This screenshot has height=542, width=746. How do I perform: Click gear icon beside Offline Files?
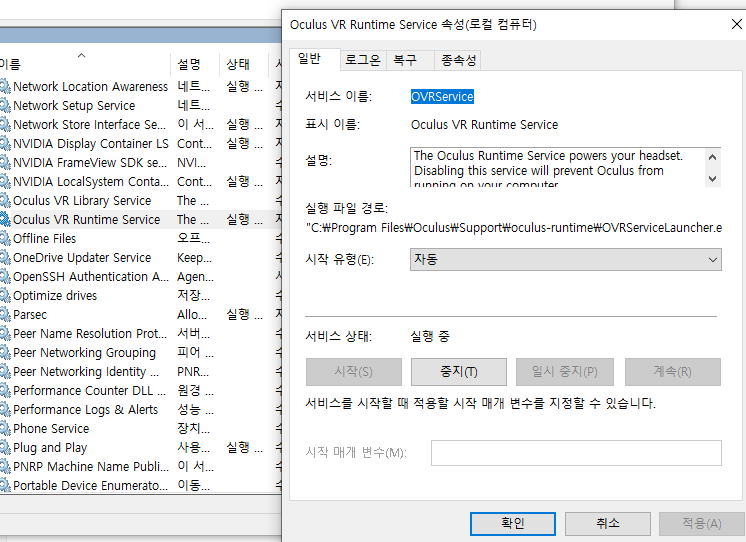point(5,238)
